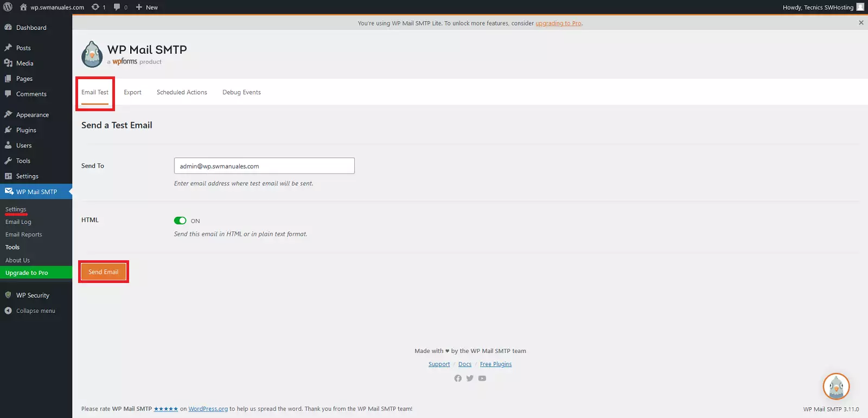Click the WordPress logo in admin bar
This screenshot has height=418, width=868.
coord(8,7)
